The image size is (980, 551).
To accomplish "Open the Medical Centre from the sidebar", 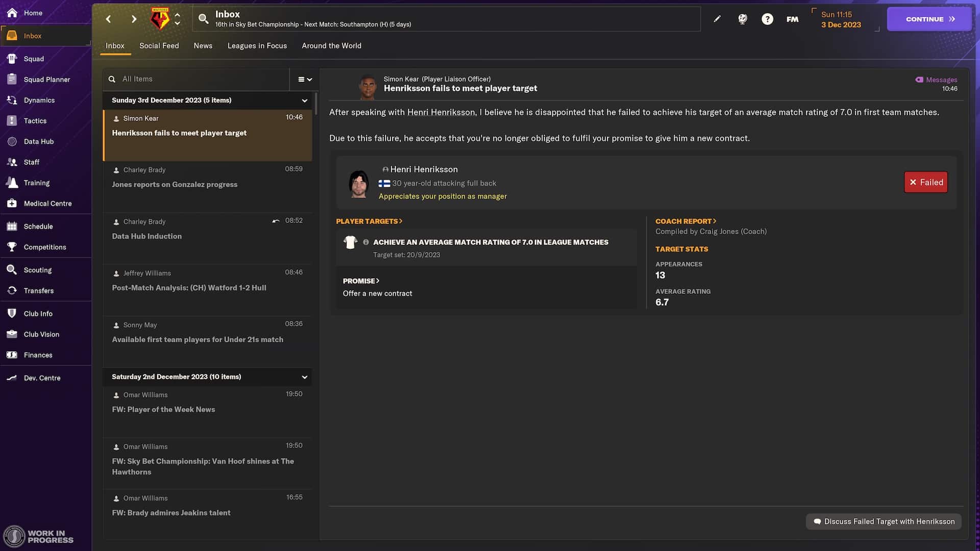I will [12, 203].
